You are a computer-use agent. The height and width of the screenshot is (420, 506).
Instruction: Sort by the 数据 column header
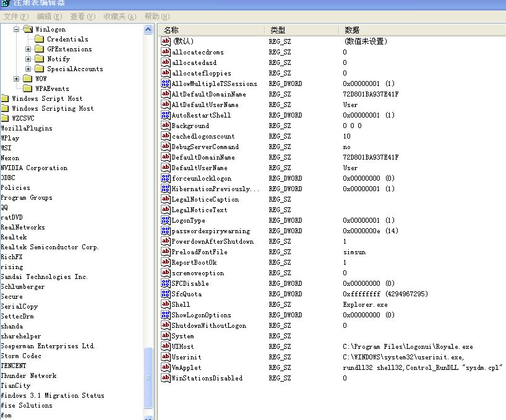[422, 30]
